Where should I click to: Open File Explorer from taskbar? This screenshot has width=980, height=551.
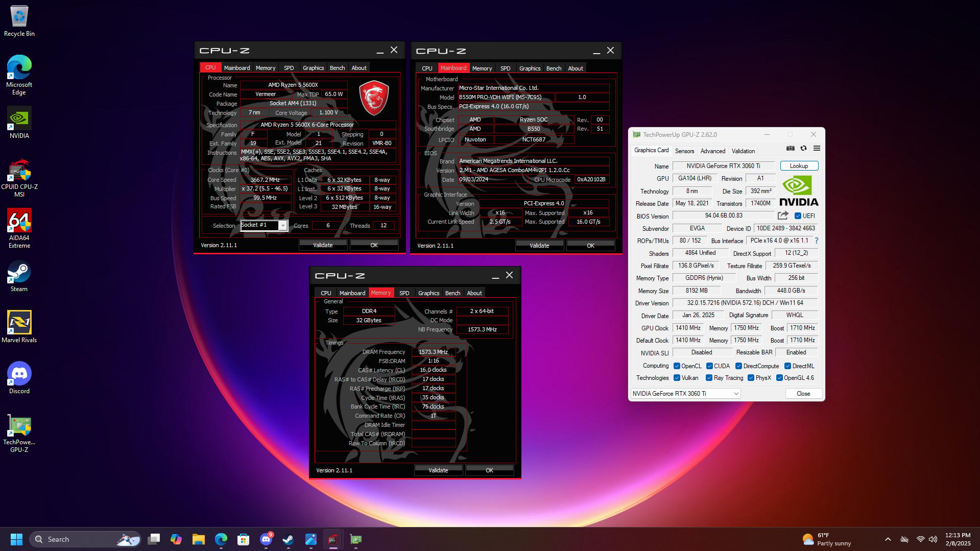pyautogui.click(x=199, y=539)
